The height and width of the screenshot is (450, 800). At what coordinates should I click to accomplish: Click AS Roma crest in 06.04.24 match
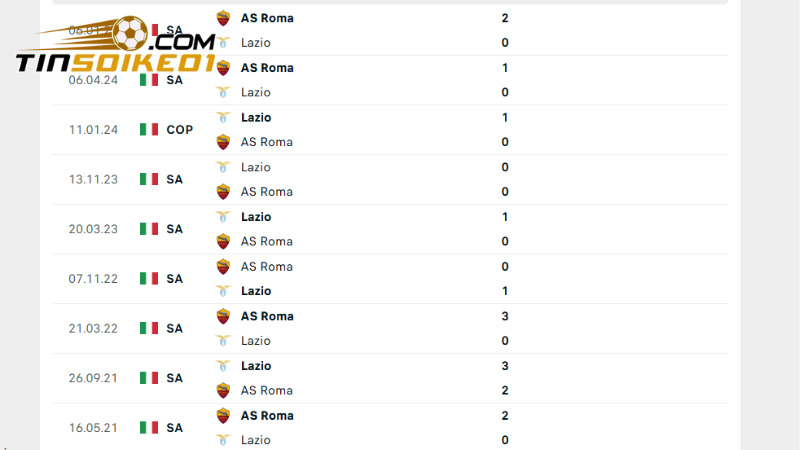point(223,68)
